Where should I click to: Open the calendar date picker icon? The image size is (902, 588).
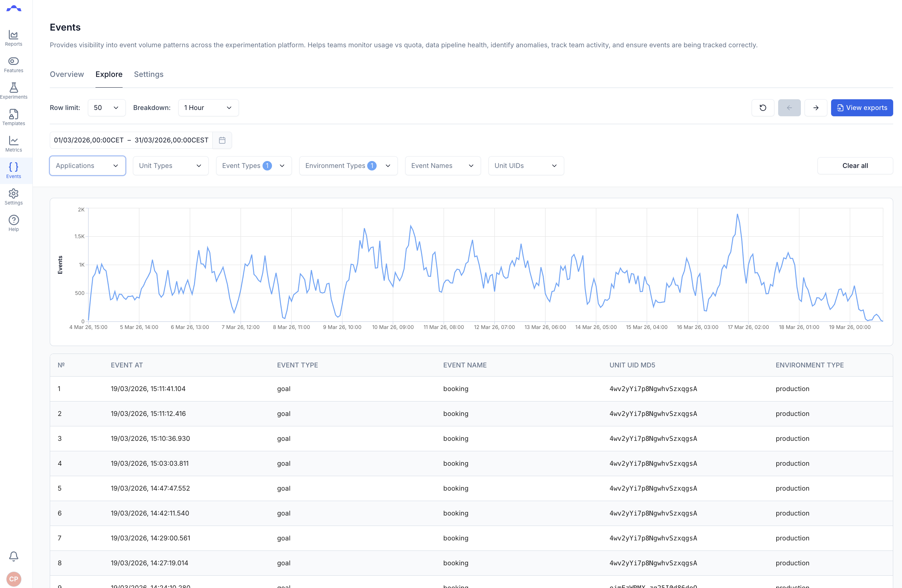222,140
